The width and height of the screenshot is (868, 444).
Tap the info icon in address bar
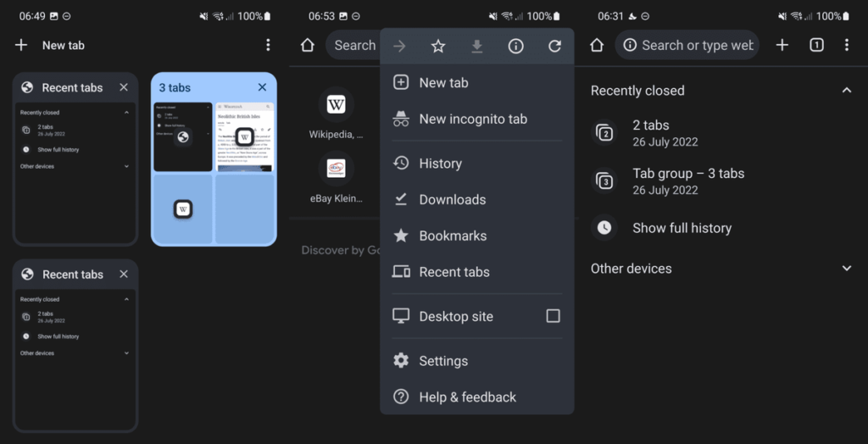tap(630, 46)
